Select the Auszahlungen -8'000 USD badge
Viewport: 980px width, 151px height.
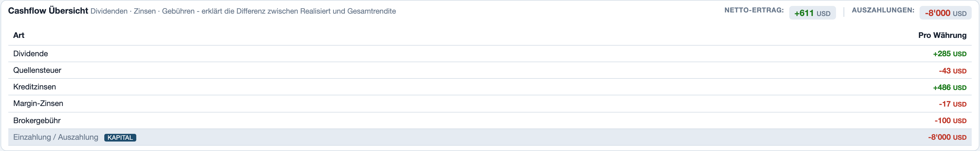pos(945,13)
